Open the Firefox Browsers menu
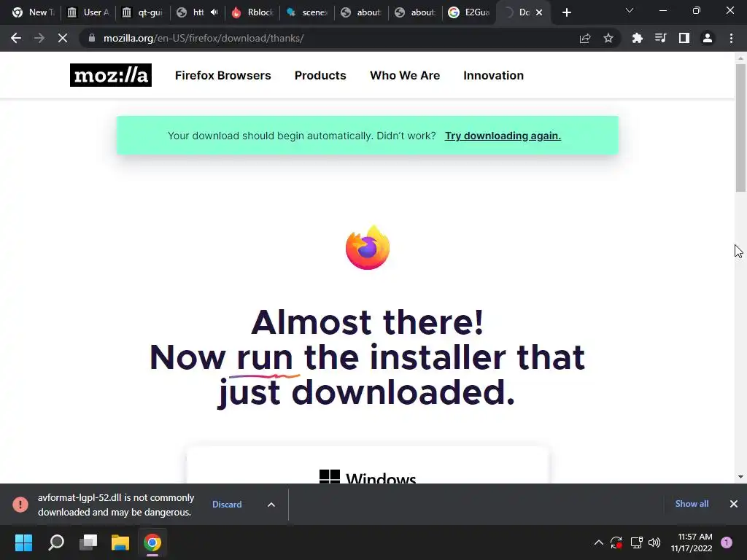This screenshot has height=560, width=747. click(x=223, y=75)
